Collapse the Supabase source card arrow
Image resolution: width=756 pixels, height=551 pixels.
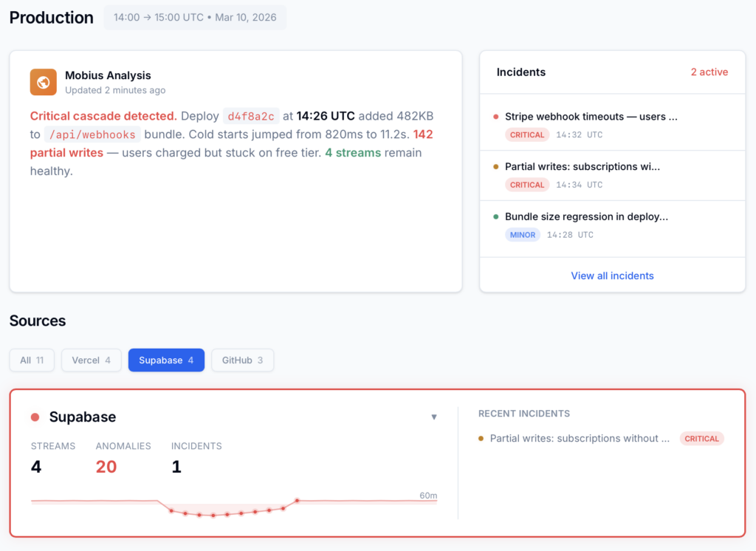coord(434,417)
